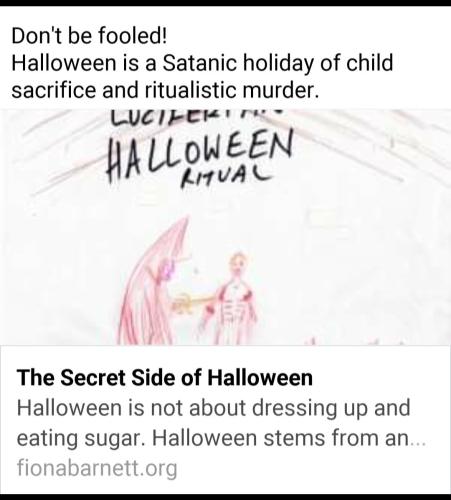Screen dimensions: 451x500
Task: Click the fionabarnett.org domain text
Action: 97,468
